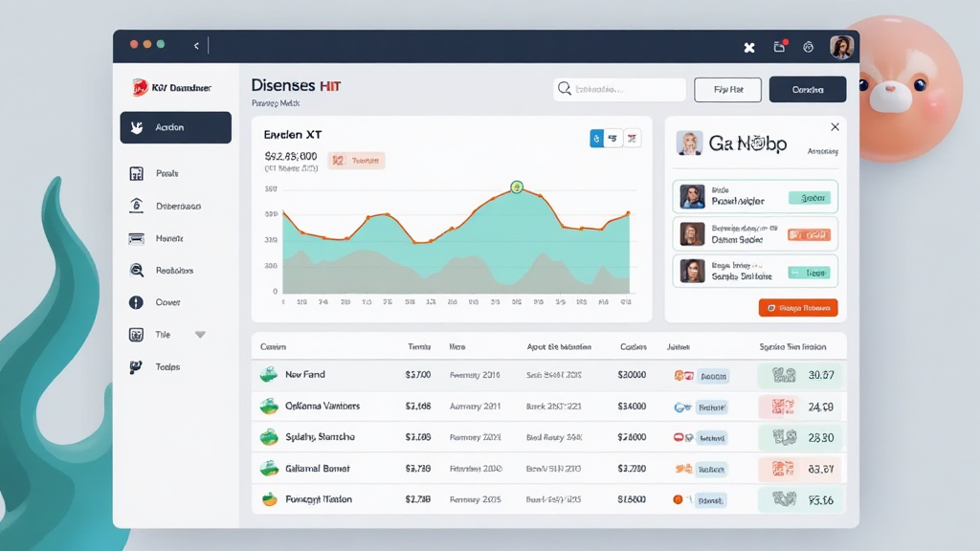Image resolution: width=980 pixels, height=551 pixels.
Task: Select the alert circle icon beside Cover
Action: tap(135, 302)
